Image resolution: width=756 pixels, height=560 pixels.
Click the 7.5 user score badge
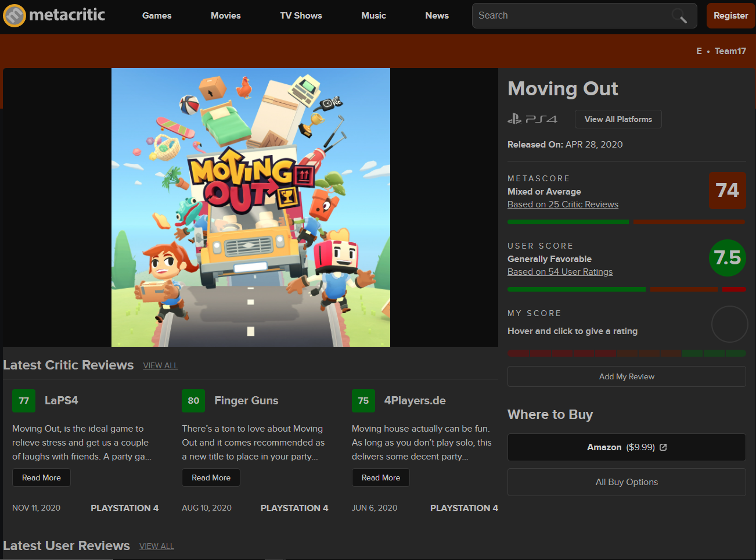click(728, 258)
